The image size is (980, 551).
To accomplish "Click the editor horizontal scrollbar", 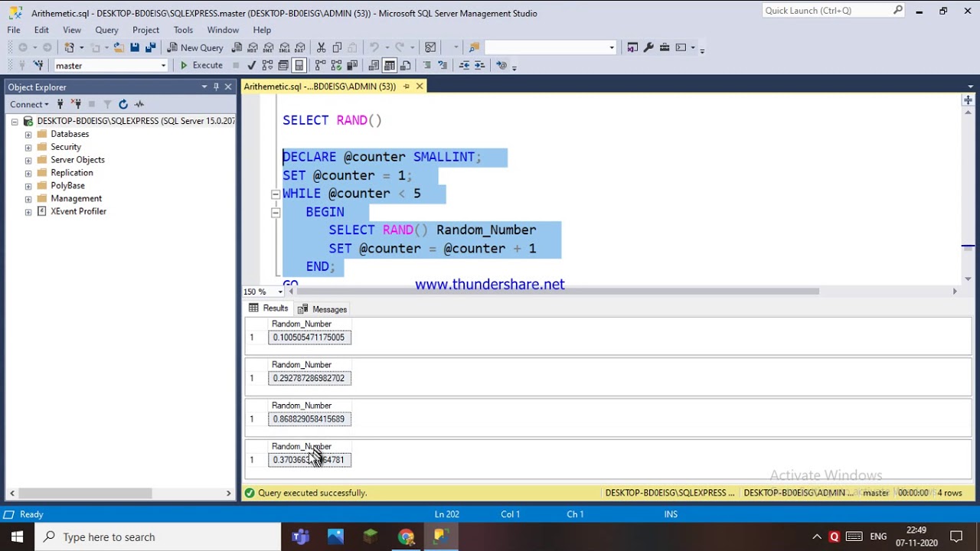I will (x=559, y=291).
